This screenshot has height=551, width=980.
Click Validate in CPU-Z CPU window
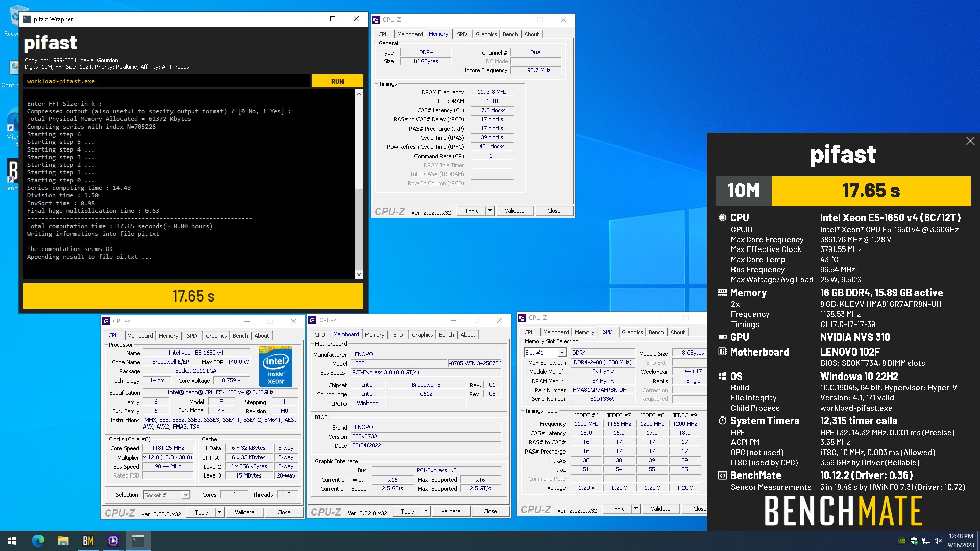pyautogui.click(x=244, y=512)
